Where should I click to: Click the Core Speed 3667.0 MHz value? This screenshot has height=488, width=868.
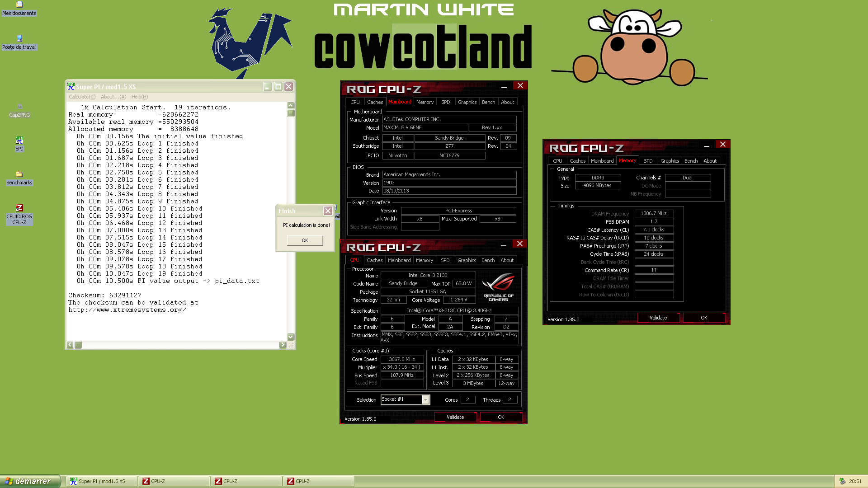click(402, 359)
